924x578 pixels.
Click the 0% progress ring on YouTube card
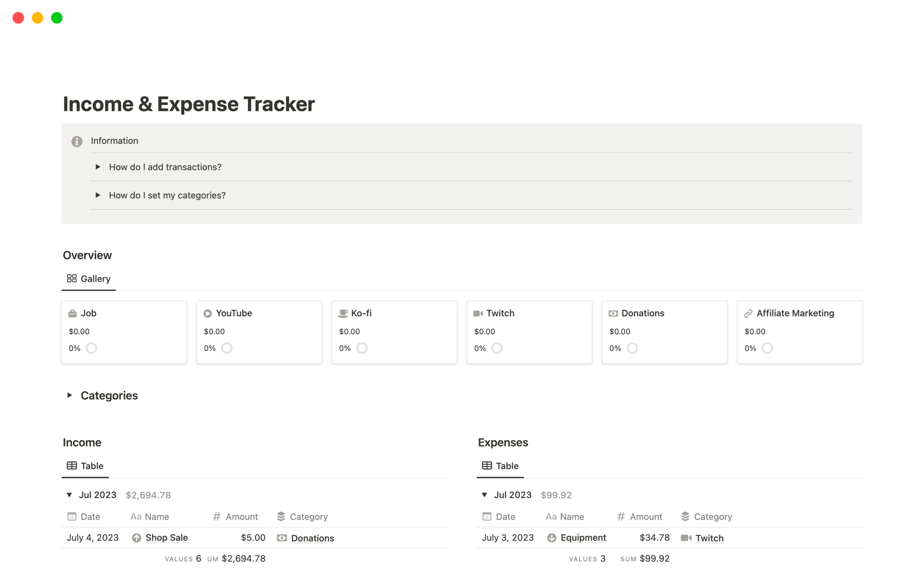click(226, 348)
